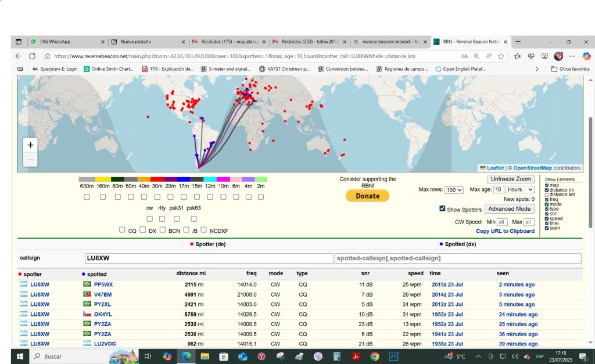595x364 pixels.
Task: Zoom in on the map
Action: pos(30,145)
